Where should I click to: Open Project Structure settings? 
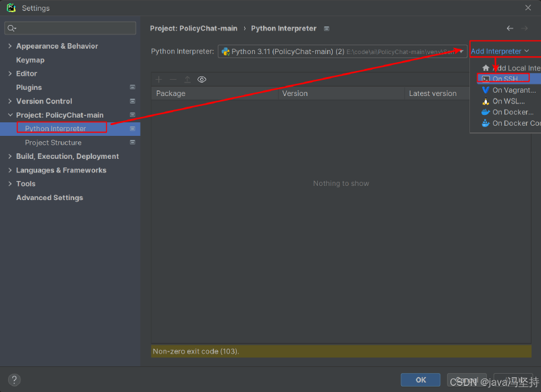pyautogui.click(x=53, y=143)
